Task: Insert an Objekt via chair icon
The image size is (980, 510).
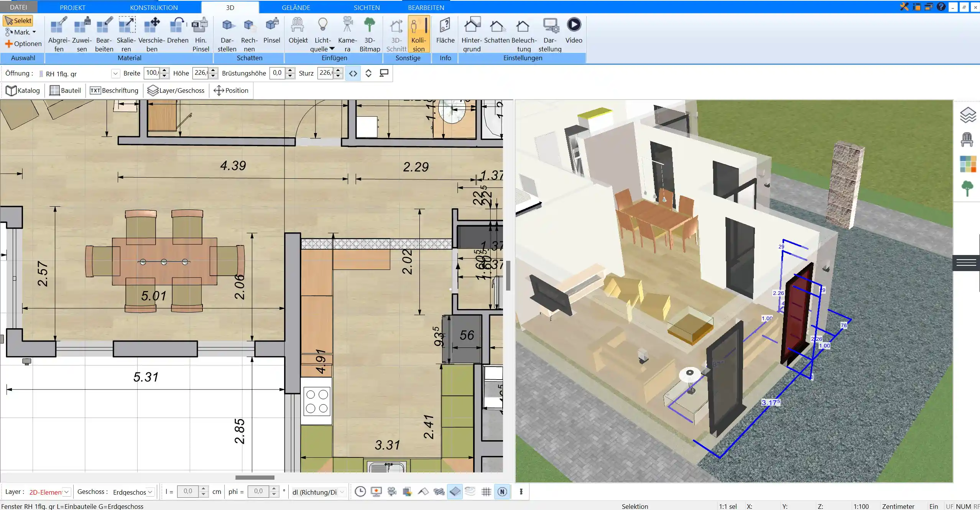Action: tap(298, 31)
